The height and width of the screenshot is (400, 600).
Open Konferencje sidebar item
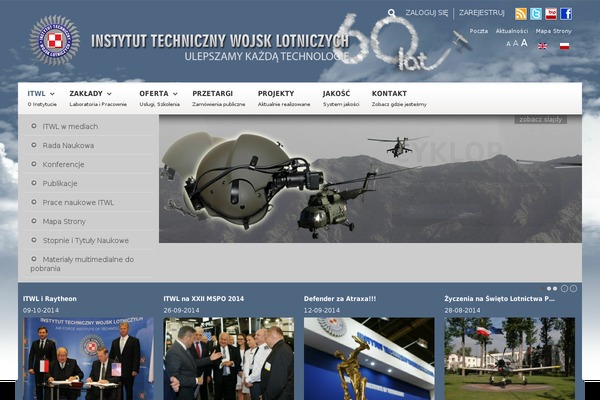click(63, 165)
